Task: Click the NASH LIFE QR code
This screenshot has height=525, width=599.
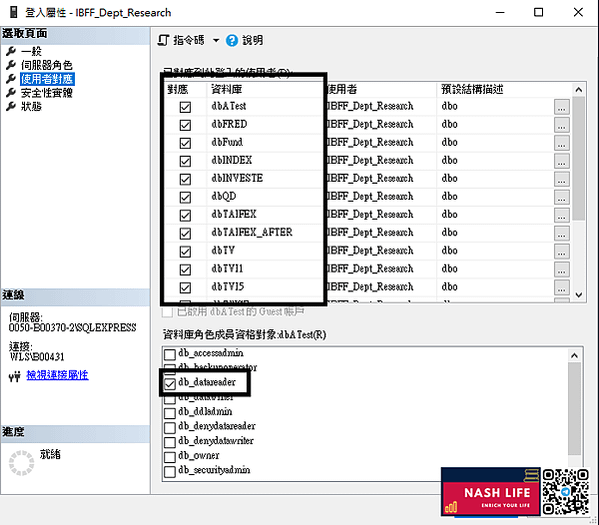Action: [x=565, y=492]
